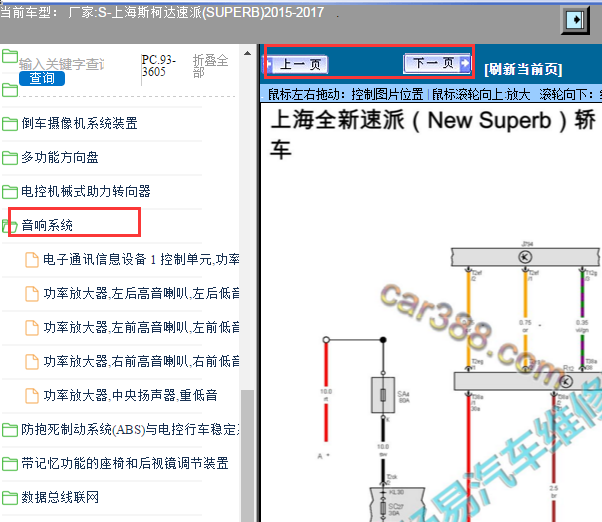Collapse all folders via 折叠全部
The image size is (602, 522).
tap(210, 66)
